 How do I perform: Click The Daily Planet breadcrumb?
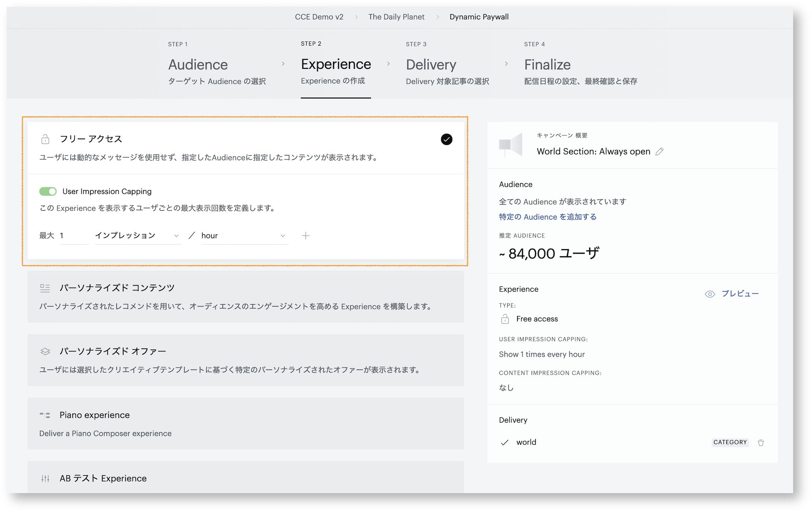(396, 17)
